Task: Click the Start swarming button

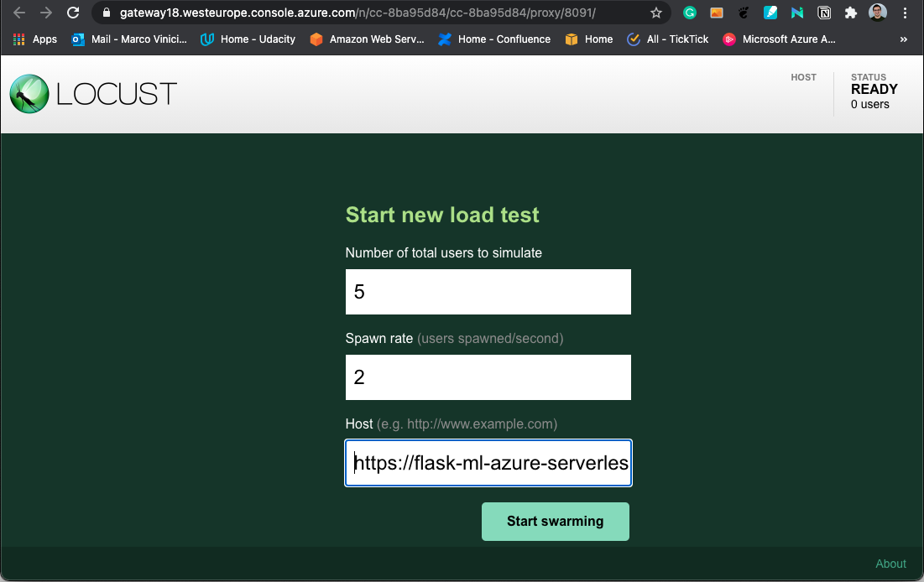Action: click(555, 522)
